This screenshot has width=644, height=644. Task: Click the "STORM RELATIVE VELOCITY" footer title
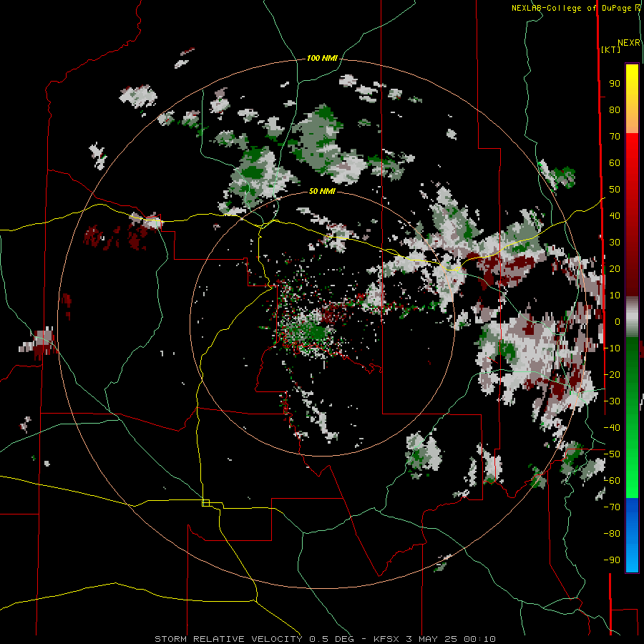pyautogui.click(x=228, y=639)
